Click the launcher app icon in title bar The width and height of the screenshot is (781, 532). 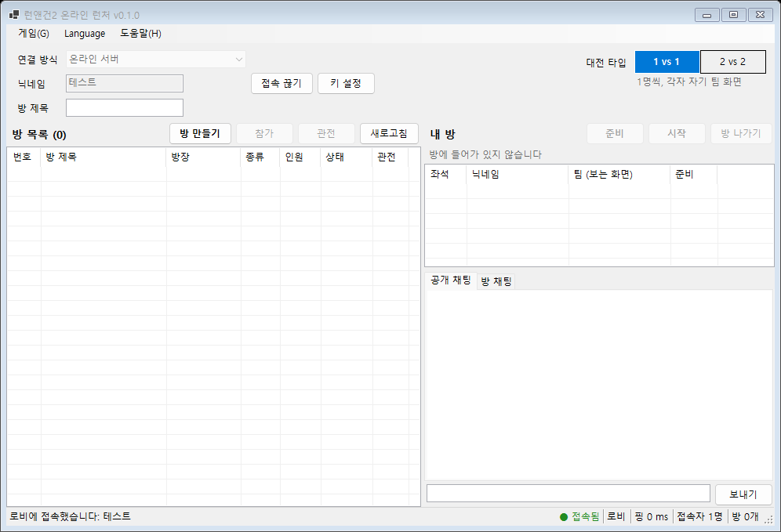[14, 15]
